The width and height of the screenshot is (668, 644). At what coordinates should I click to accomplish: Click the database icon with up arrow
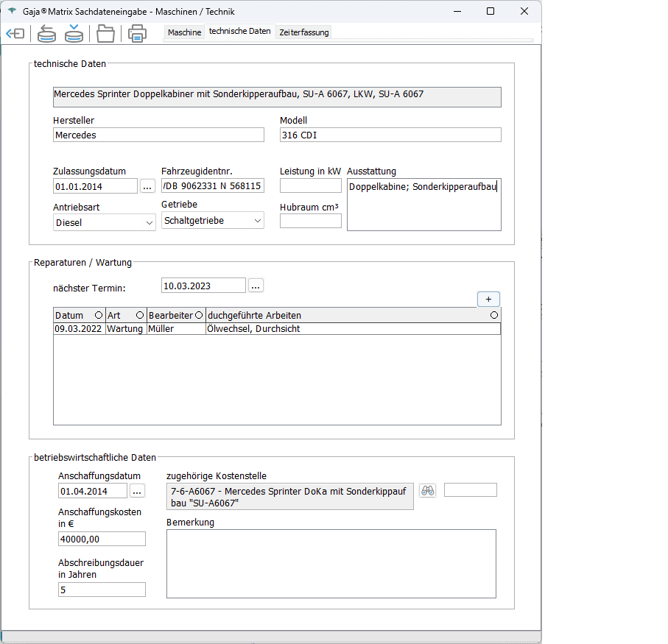tap(46, 34)
